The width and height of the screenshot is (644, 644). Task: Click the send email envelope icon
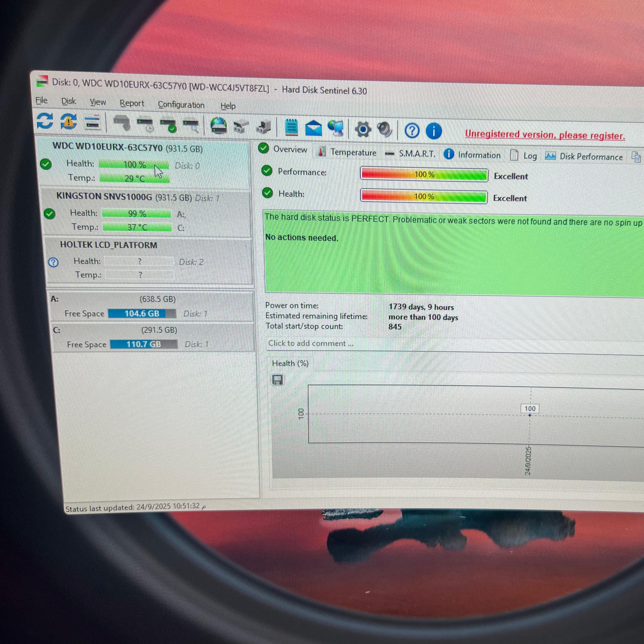pos(313,128)
